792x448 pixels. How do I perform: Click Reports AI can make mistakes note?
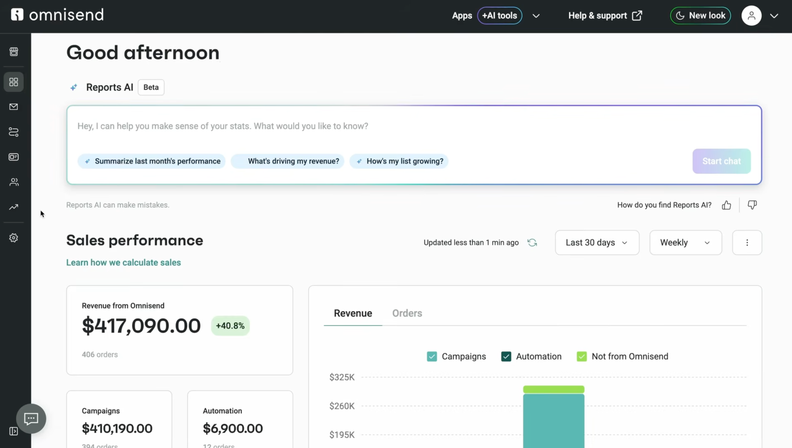coord(118,205)
